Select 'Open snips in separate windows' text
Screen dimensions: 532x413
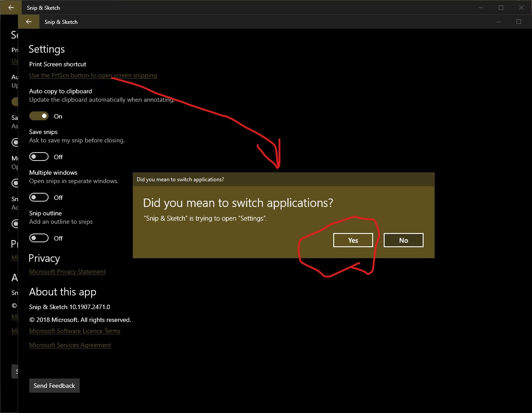point(74,181)
